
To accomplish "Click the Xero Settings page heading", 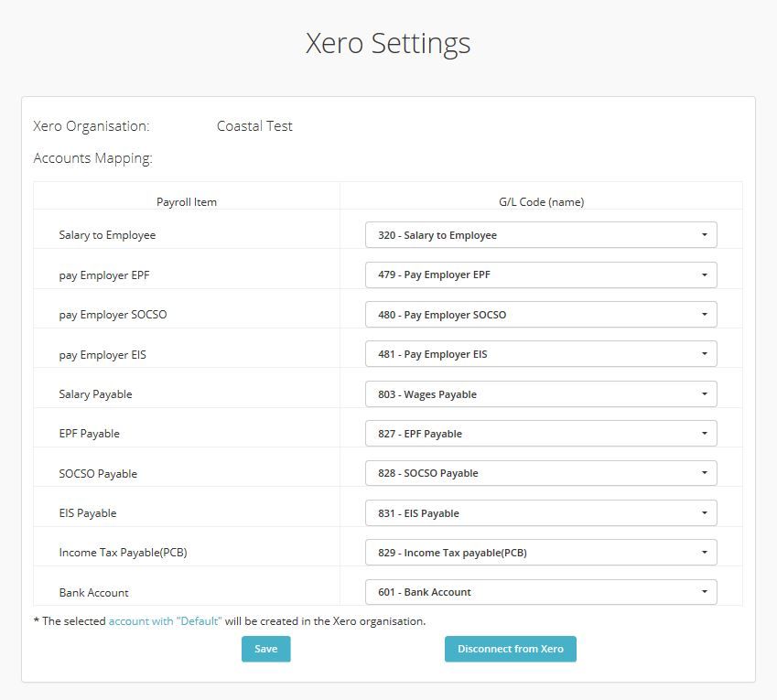I will pos(388,44).
